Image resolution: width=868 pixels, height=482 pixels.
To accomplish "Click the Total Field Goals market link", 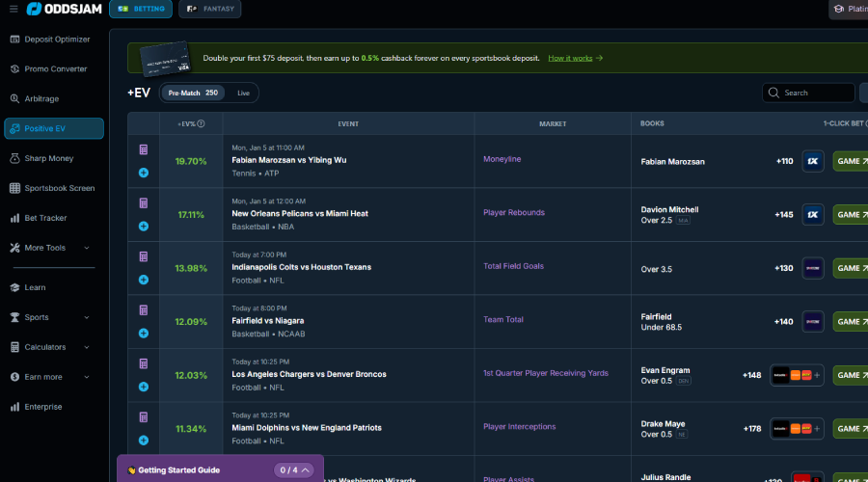I will (x=513, y=266).
